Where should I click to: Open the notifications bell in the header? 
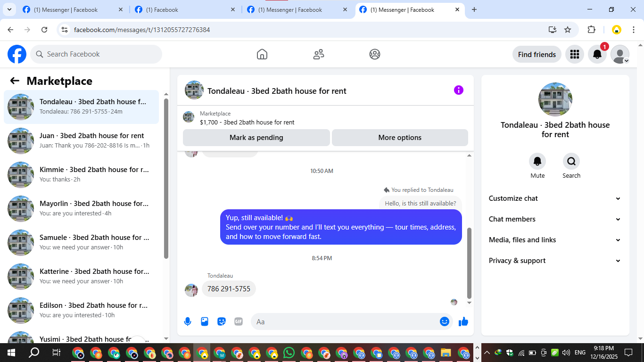tap(597, 54)
